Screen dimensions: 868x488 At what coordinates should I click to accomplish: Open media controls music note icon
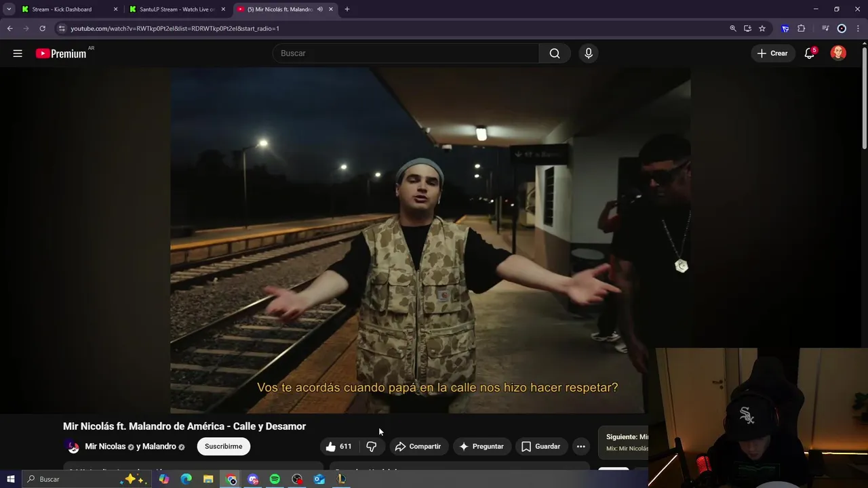(825, 28)
